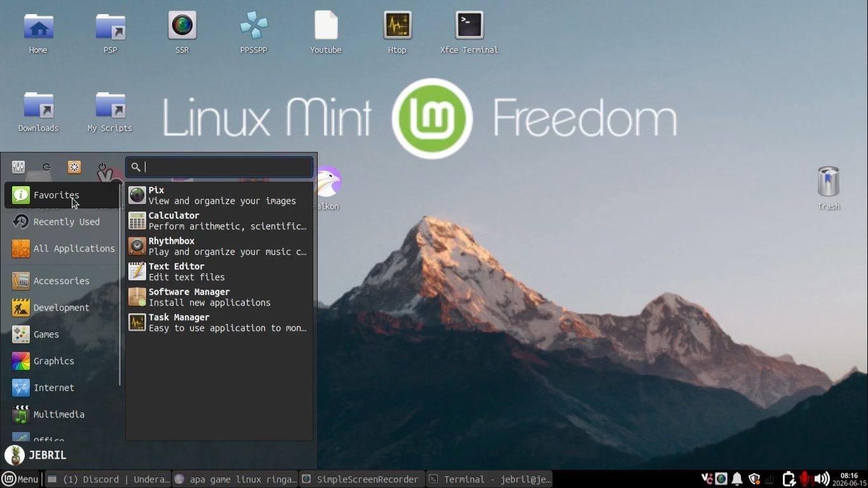Click the battery power tray icon
The height and width of the screenshot is (488, 868).
pos(789,479)
